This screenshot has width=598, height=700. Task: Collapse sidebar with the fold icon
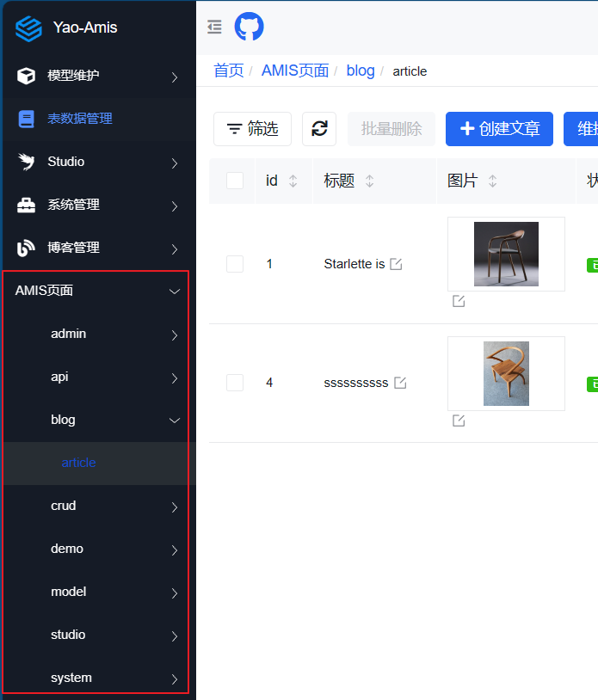tap(215, 27)
